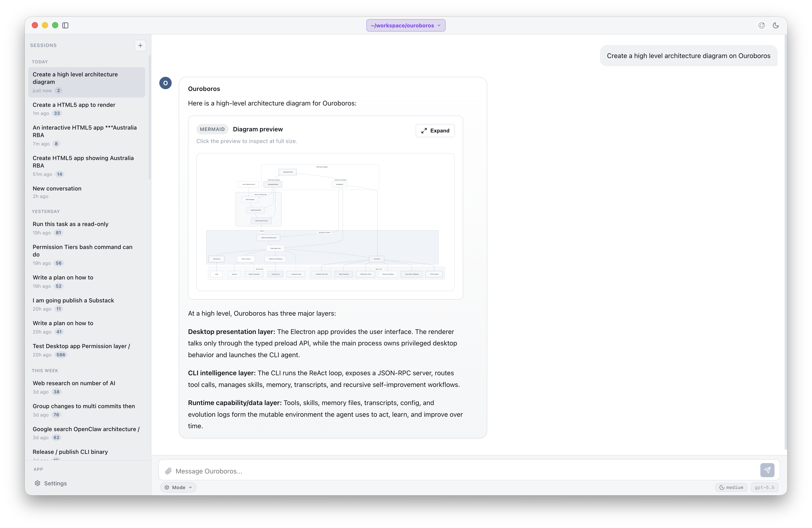Click the user message bubble about architecture diagram
Image resolution: width=812 pixels, height=528 pixels.
tap(688, 56)
